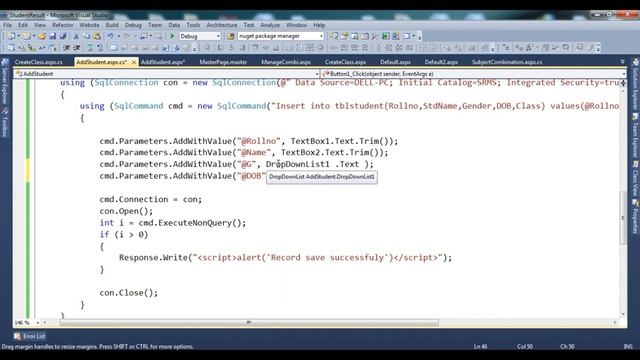Click the Extension Manager toolbar icon
Viewport: 640px width, 360px height.
coord(396,36)
